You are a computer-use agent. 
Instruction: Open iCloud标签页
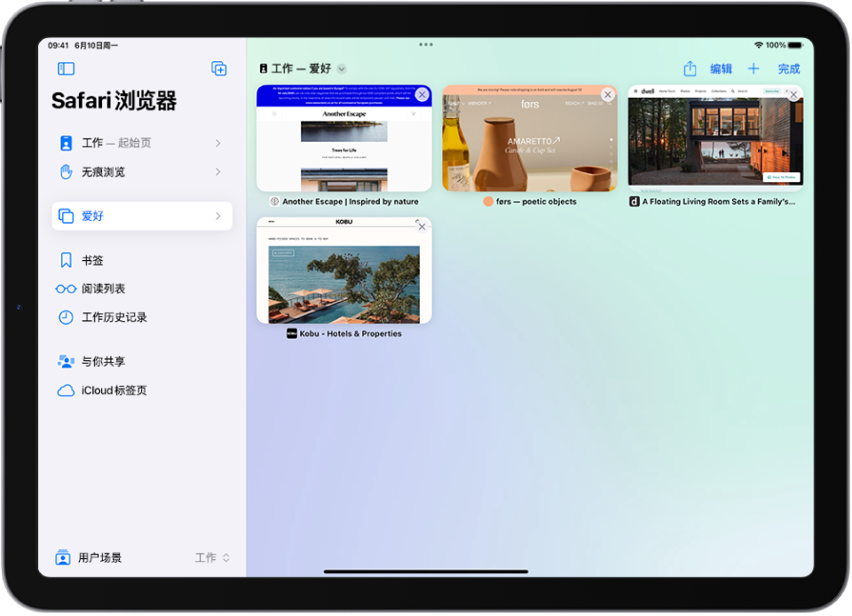(142, 390)
